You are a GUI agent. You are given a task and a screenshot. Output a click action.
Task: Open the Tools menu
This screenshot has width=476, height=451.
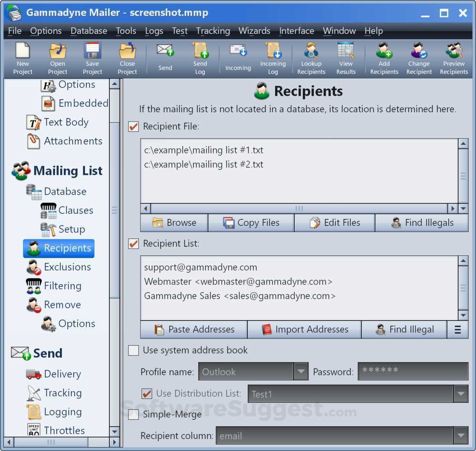(x=126, y=31)
